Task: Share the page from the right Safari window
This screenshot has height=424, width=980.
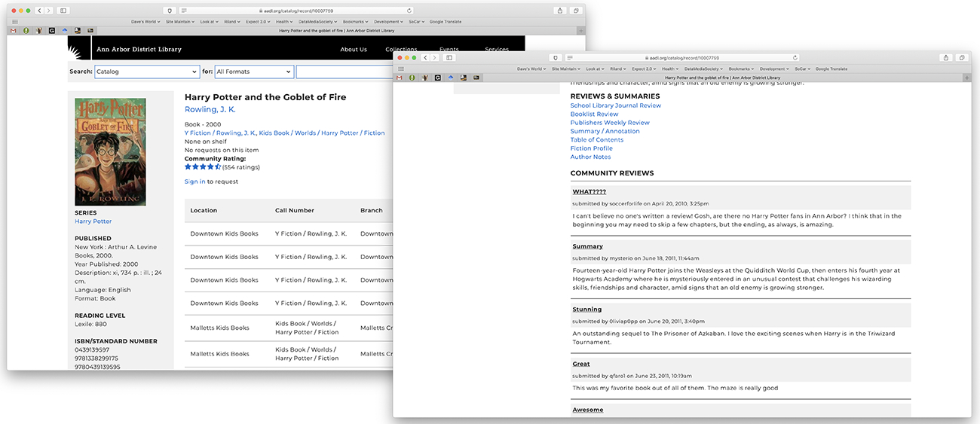Action: tap(945, 57)
